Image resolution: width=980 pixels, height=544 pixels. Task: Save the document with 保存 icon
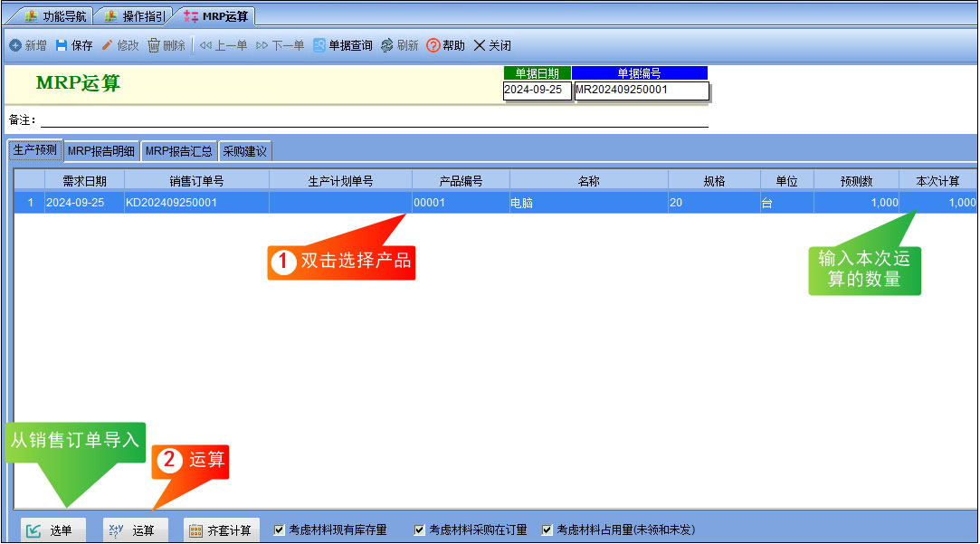tap(62, 45)
